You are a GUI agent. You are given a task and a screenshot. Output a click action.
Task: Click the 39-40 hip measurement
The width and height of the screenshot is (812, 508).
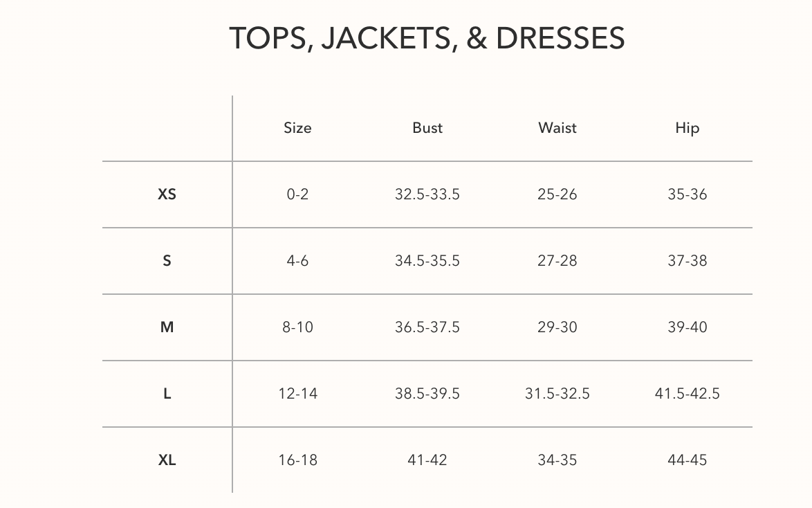(688, 327)
